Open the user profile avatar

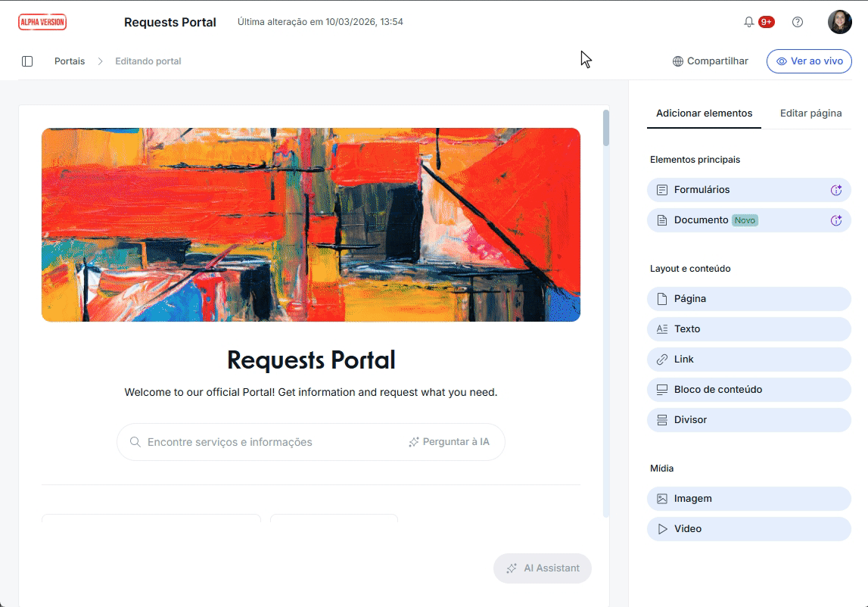click(x=839, y=22)
